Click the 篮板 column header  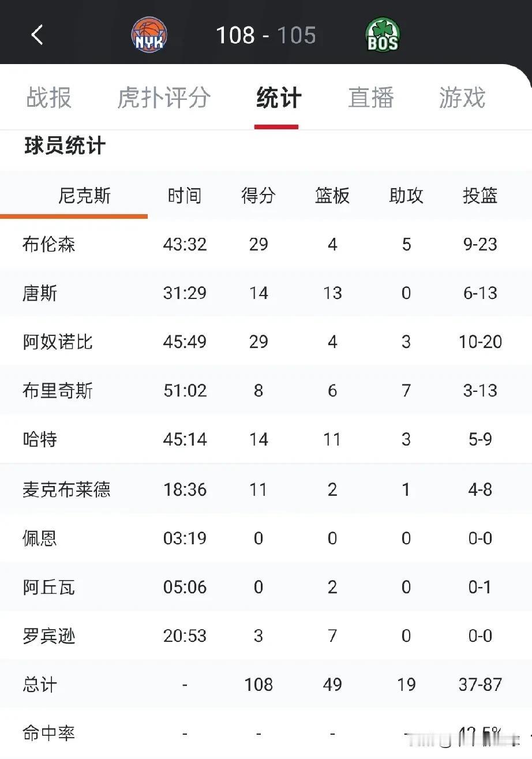coord(332,196)
